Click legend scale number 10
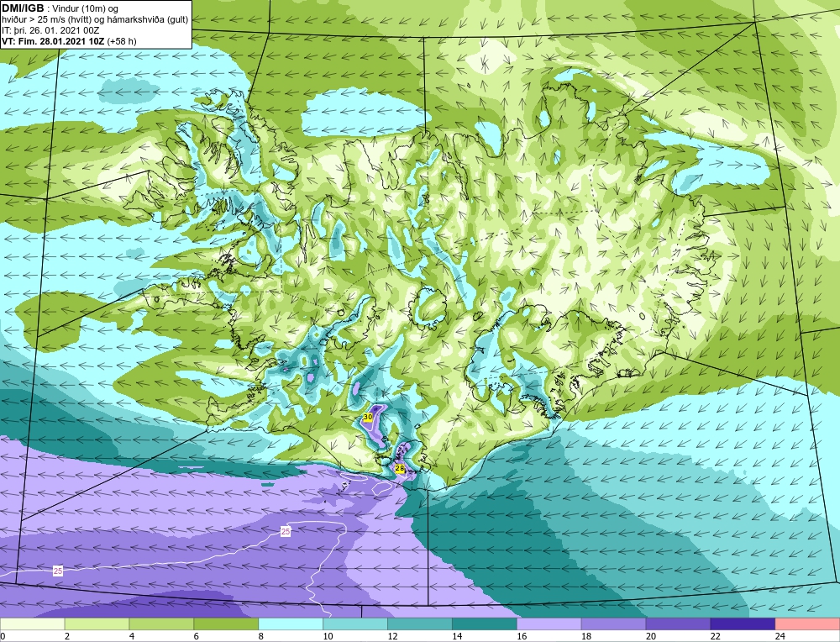The image size is (840, 642). (x=328, y=636)
